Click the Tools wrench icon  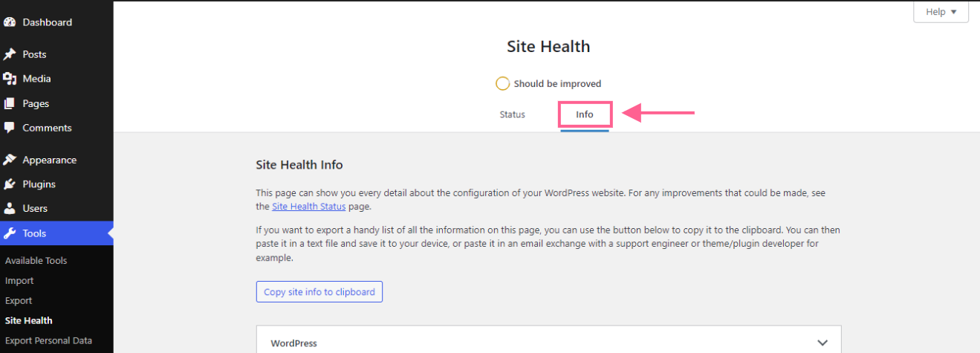click(10, 233)
